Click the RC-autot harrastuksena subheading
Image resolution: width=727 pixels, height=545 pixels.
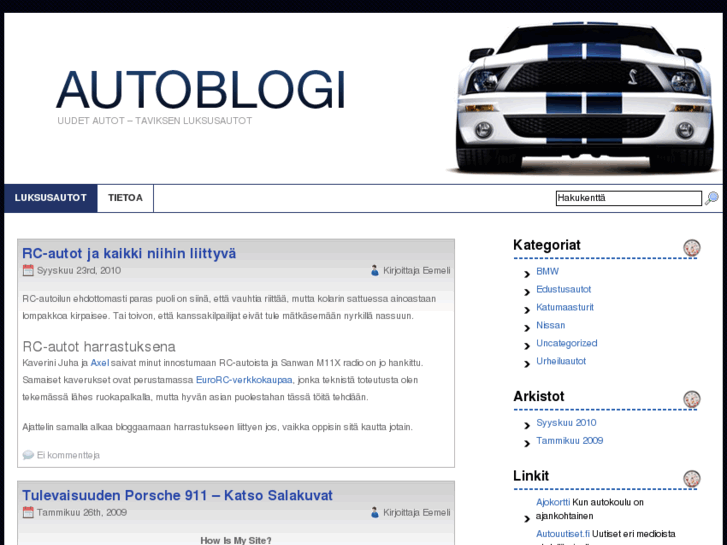coord(99,346)
